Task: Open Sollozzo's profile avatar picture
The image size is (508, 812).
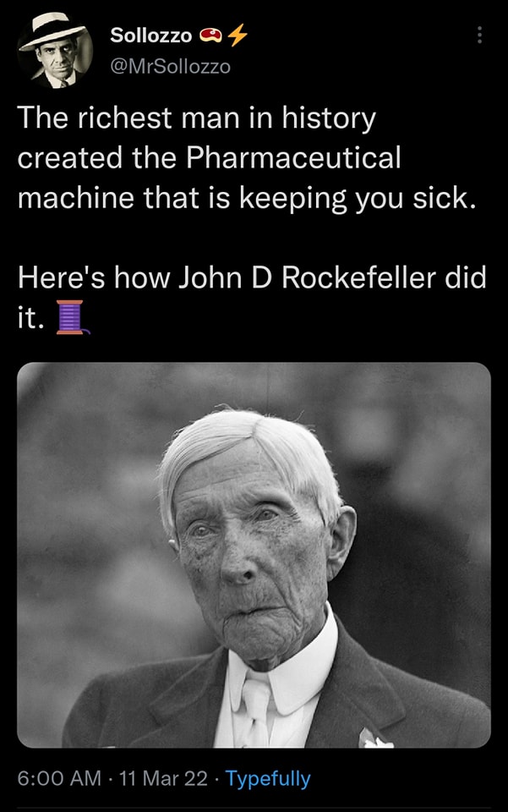Action: point(55,50)
